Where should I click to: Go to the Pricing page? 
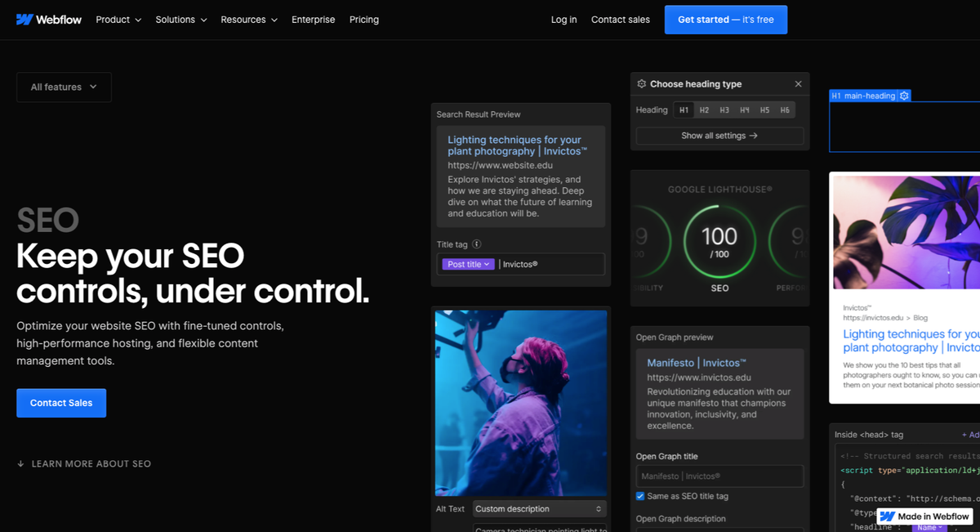click(364, 20)
